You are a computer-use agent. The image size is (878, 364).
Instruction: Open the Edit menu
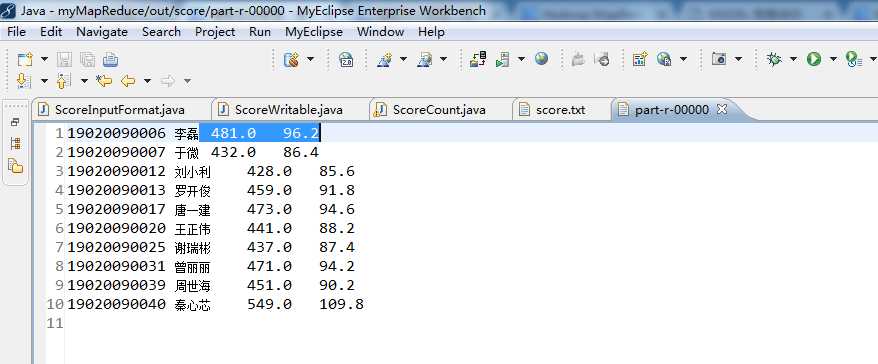coord(51,32)
